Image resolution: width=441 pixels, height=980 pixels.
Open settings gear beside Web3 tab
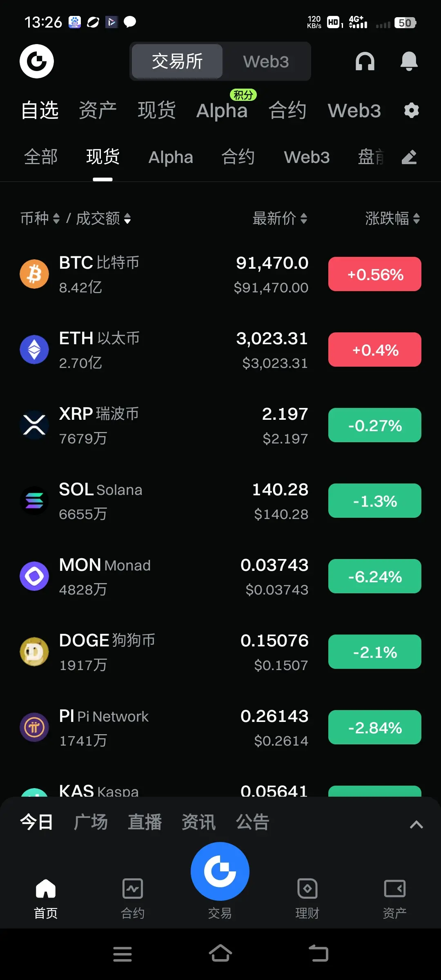tap(412, 110)
